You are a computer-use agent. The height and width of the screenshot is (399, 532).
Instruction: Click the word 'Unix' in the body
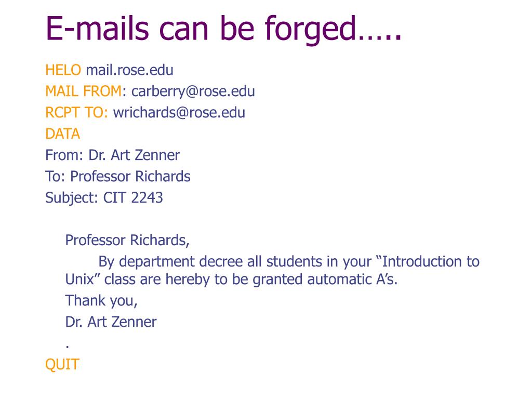(x=79, y=280)
